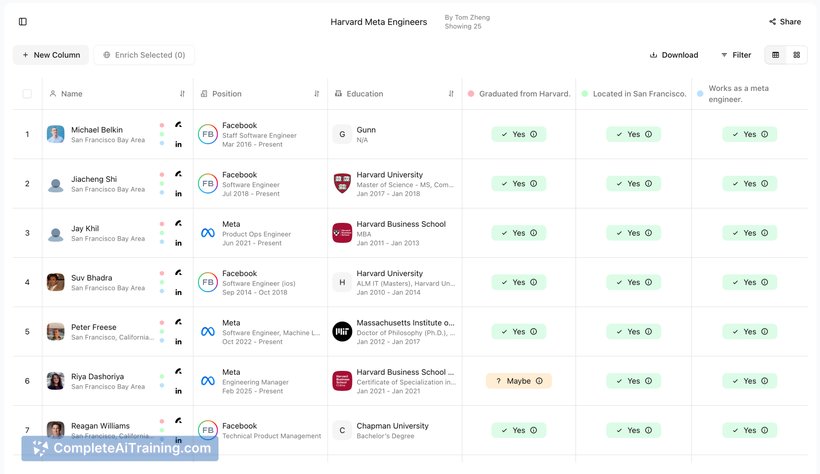Open Jiacheng Shi's LinkedIn icon

pos(178,194)
